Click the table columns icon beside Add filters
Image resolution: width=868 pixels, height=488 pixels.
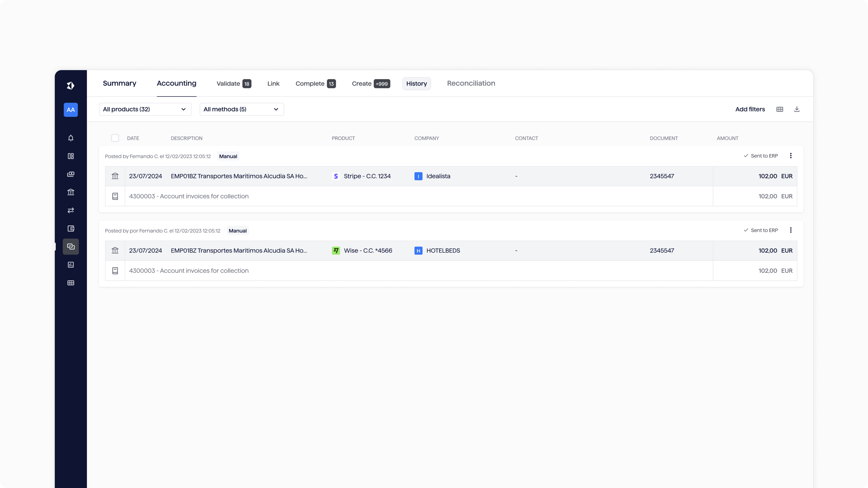779,109
